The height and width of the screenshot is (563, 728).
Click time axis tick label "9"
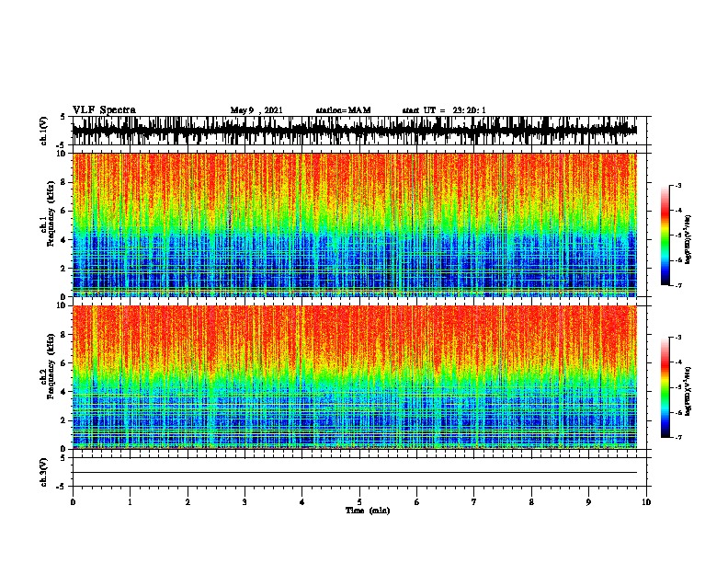[588, 502]
